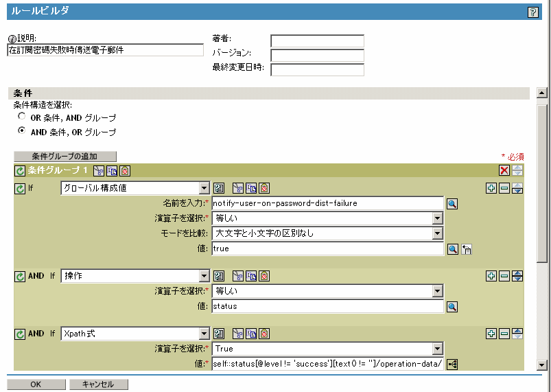
Task: Click the move arrows on the グローバル構成値 row
Action: (517, 188)
